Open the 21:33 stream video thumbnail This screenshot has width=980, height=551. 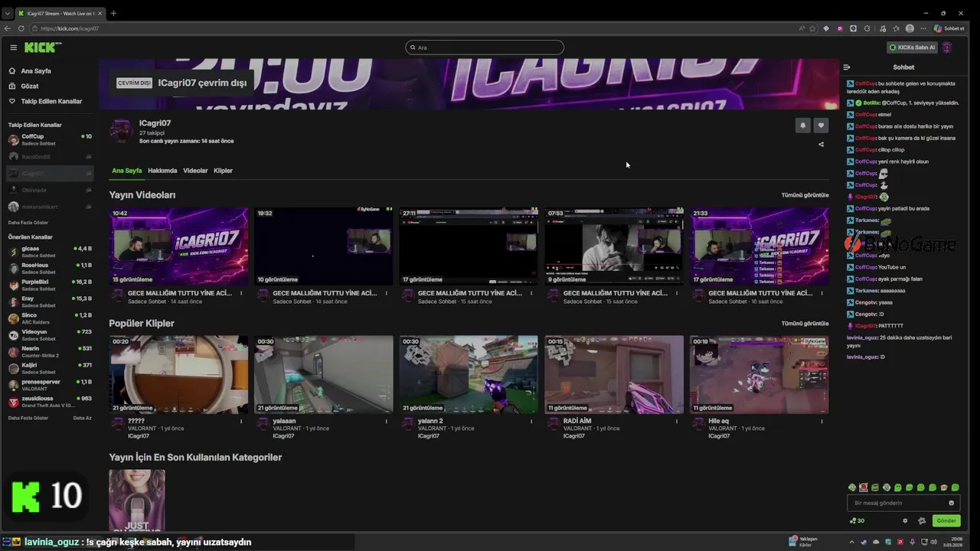(759, 246)
